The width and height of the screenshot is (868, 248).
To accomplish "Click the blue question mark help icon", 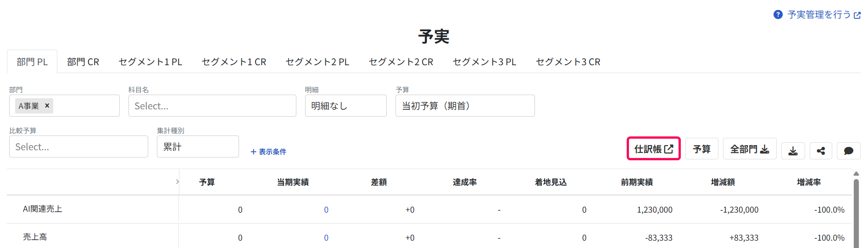I will 778,15.
